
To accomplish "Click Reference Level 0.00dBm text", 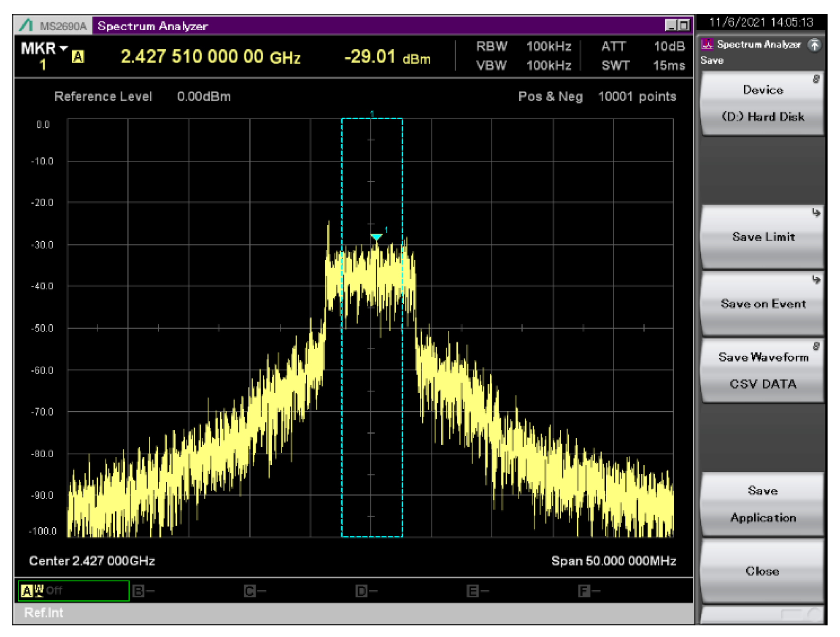I will tap(143, 97).
